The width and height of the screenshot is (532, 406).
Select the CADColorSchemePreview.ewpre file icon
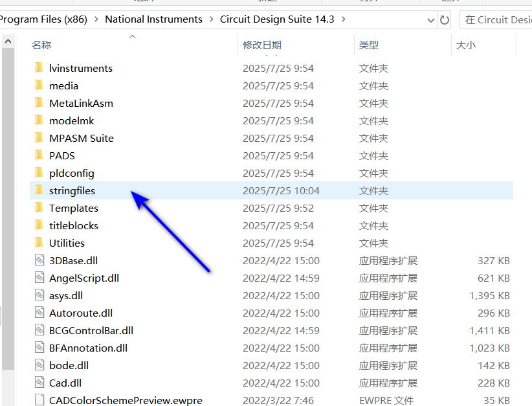tap(39, 400)
